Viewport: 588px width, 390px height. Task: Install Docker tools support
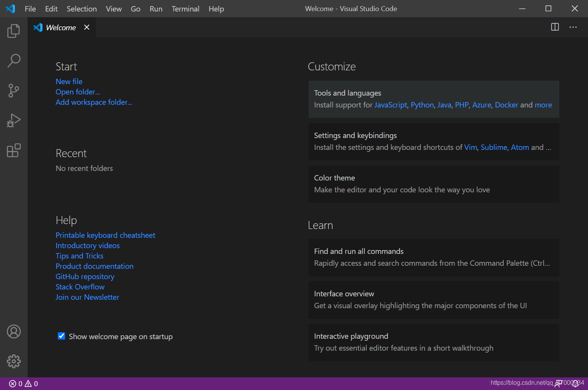506,105
